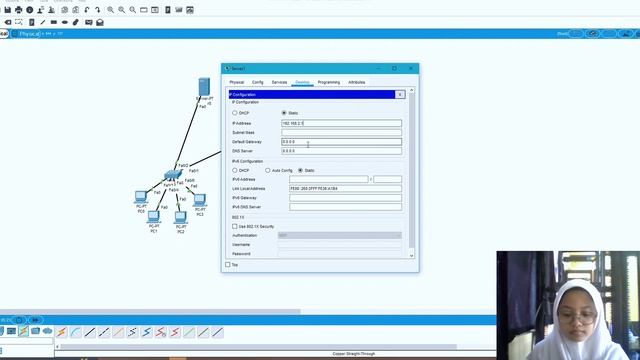Switch to the Attributes tab
Screen dimensions: 640x360
[356, 82]
